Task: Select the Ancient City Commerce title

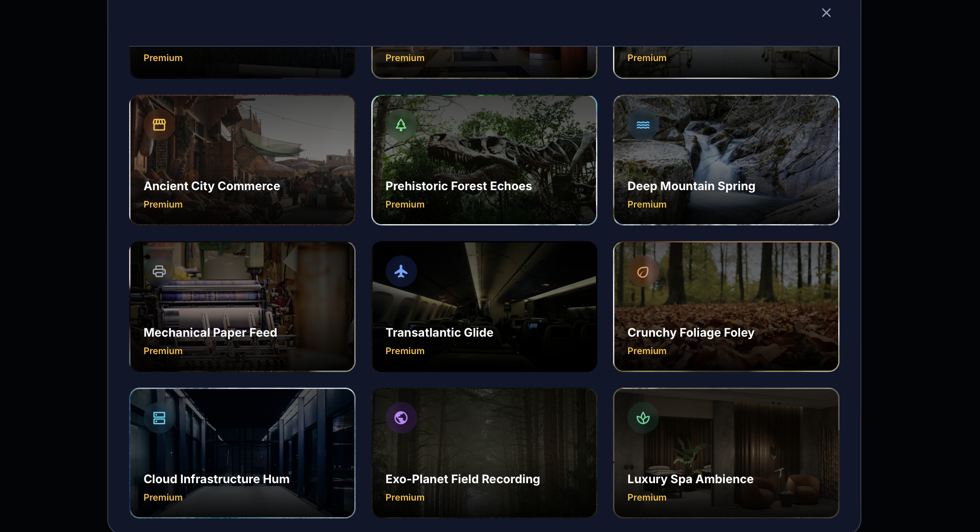Action: click(x=212, y=186)
